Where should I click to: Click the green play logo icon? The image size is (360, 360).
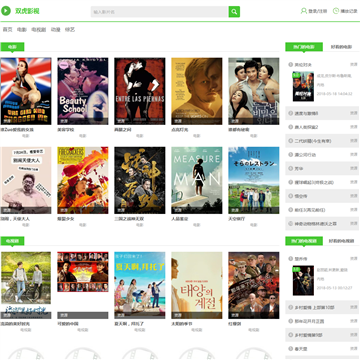pos(6,11)
